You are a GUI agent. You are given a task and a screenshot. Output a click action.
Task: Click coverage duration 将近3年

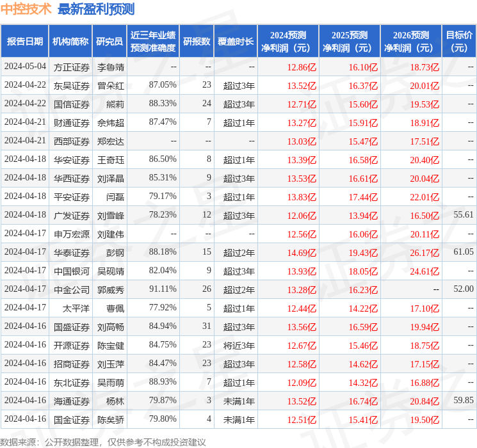click(239, 346)
